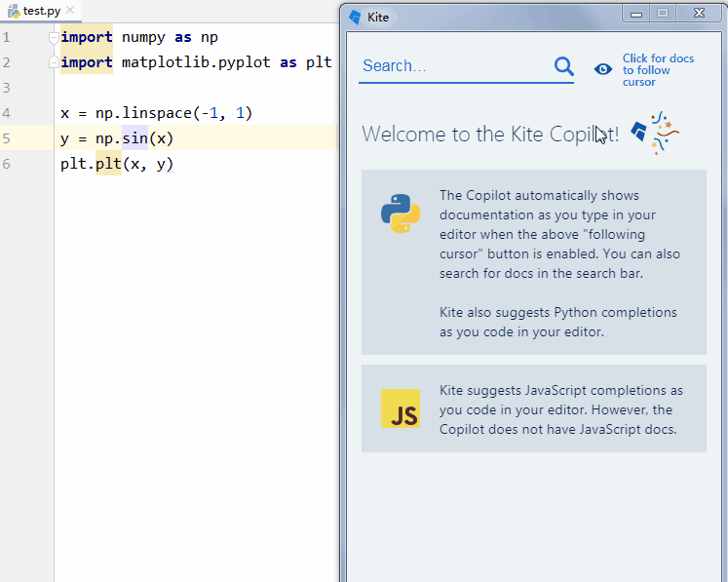Click the 'Welcome to the Kite Copilot!' heading
Screen dimensions: 728x582
tap(490, 135)
